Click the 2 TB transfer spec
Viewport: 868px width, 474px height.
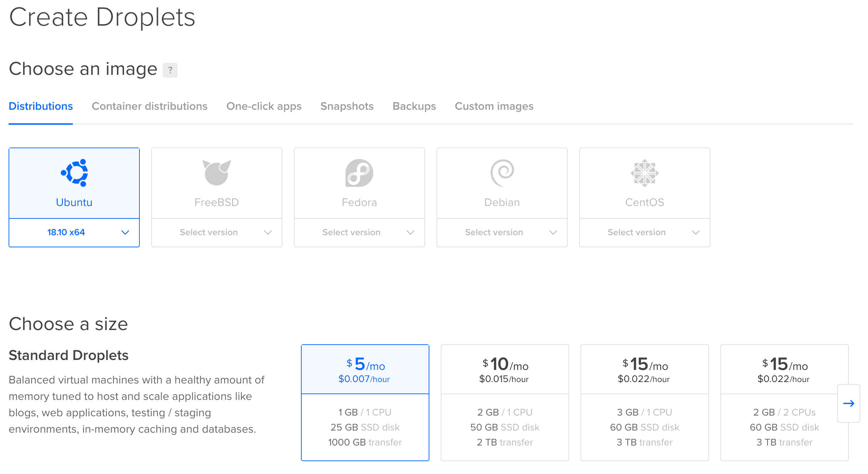[x=505, y=442]
